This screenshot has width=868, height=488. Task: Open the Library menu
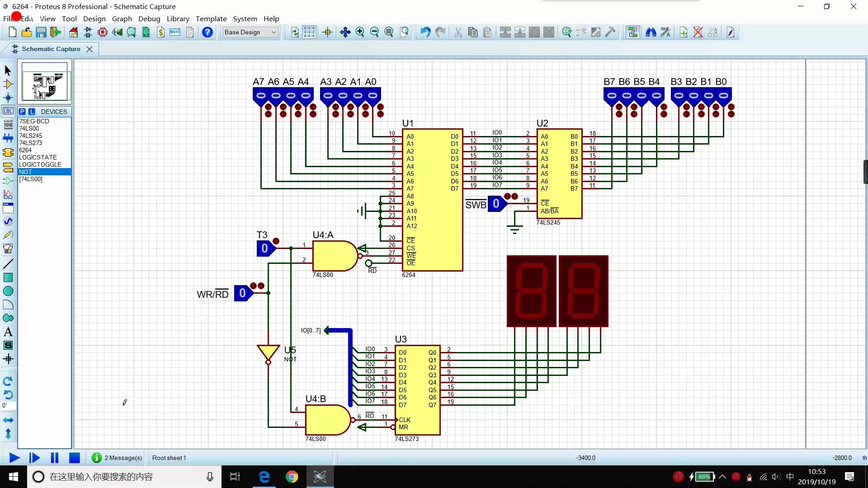tap(178, 19)
